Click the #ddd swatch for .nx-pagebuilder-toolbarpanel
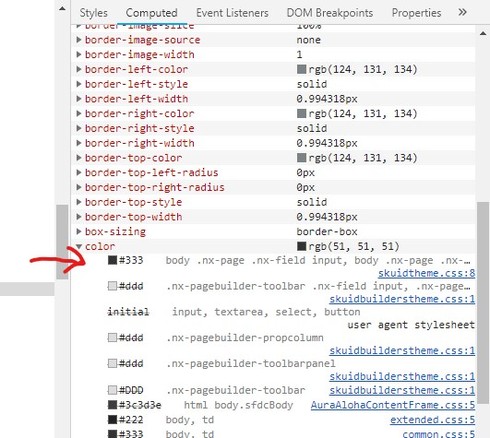Viewport: 490px width, 438px height. pyautogui.click(x=112, y=363)
